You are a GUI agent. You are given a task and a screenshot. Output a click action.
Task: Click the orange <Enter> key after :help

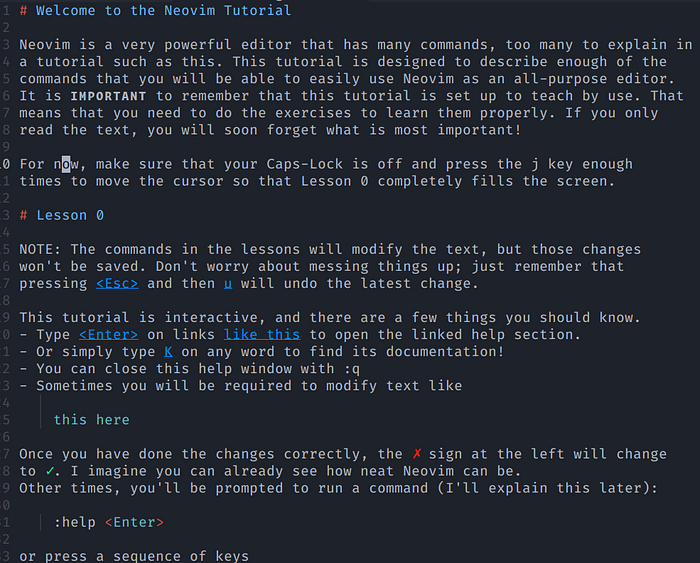(x=134, y=522)
